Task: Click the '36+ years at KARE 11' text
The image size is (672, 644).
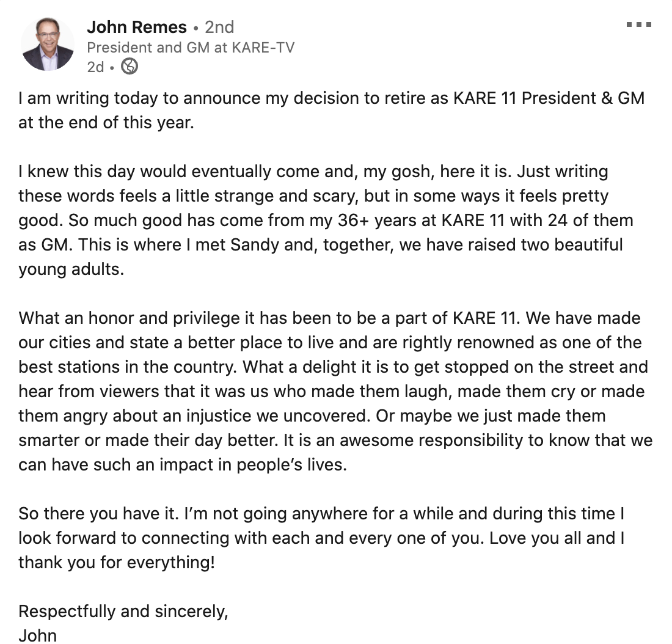Action: 421,221
